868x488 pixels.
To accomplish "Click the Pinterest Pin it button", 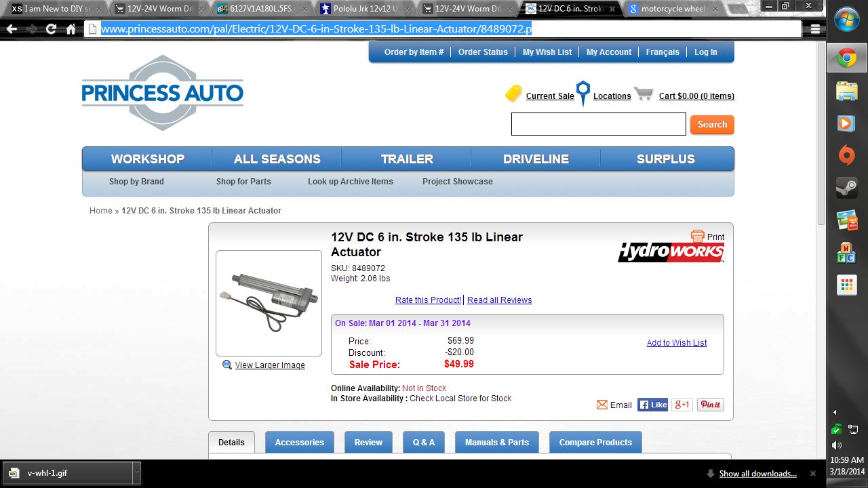I will point(711,405).
